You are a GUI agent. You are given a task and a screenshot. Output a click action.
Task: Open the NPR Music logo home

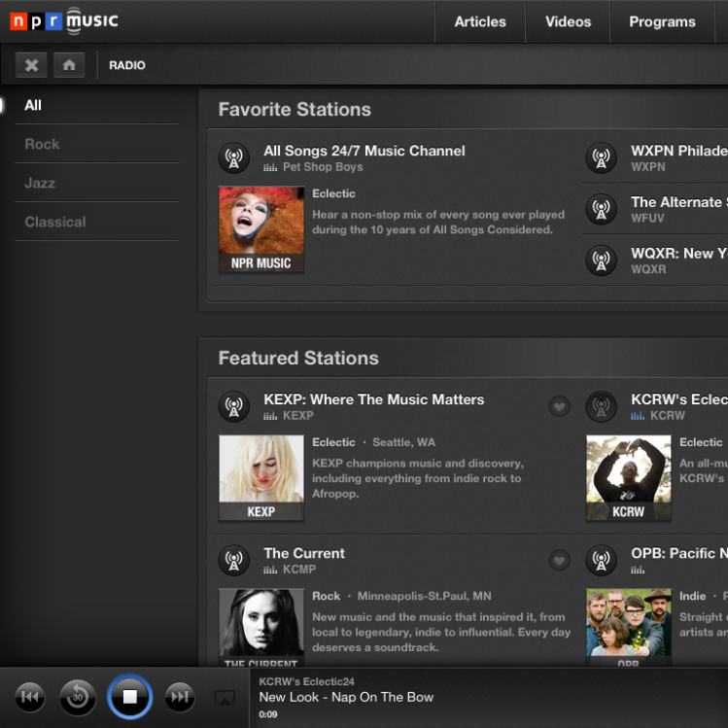coord(64,21)
